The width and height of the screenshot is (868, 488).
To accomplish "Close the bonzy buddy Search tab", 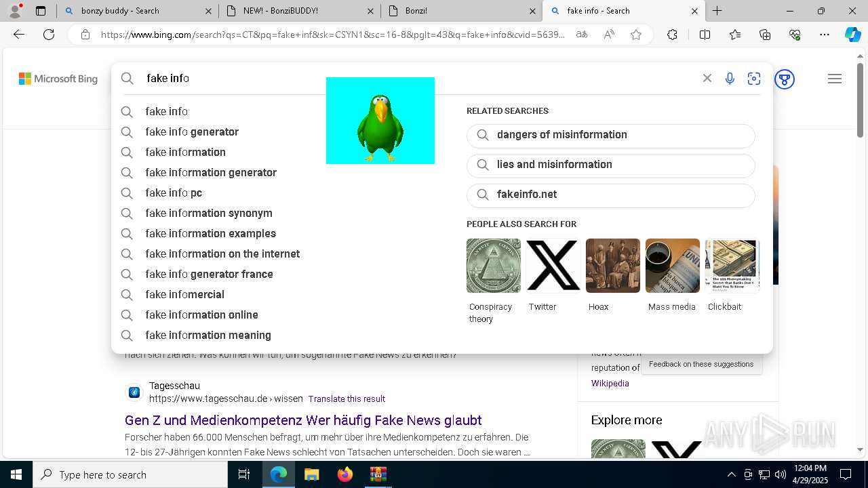I will pyautogui.click(x=208, y=11).
